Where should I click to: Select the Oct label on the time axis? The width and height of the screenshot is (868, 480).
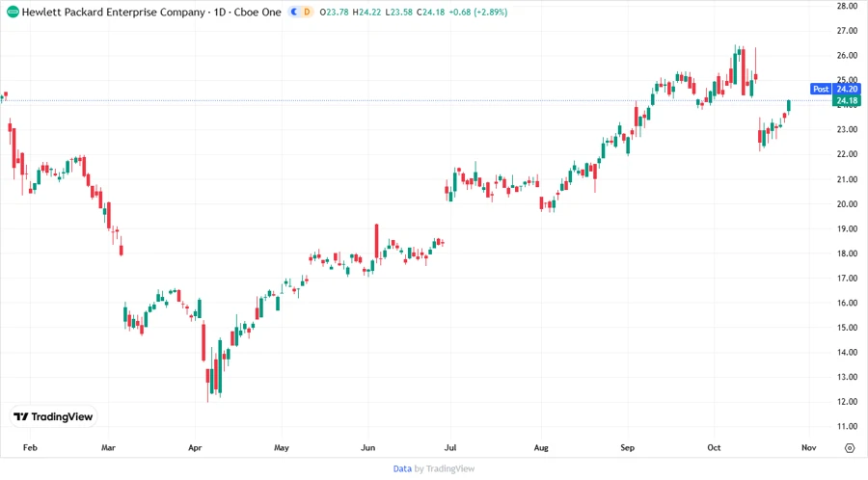pos(714,447)
